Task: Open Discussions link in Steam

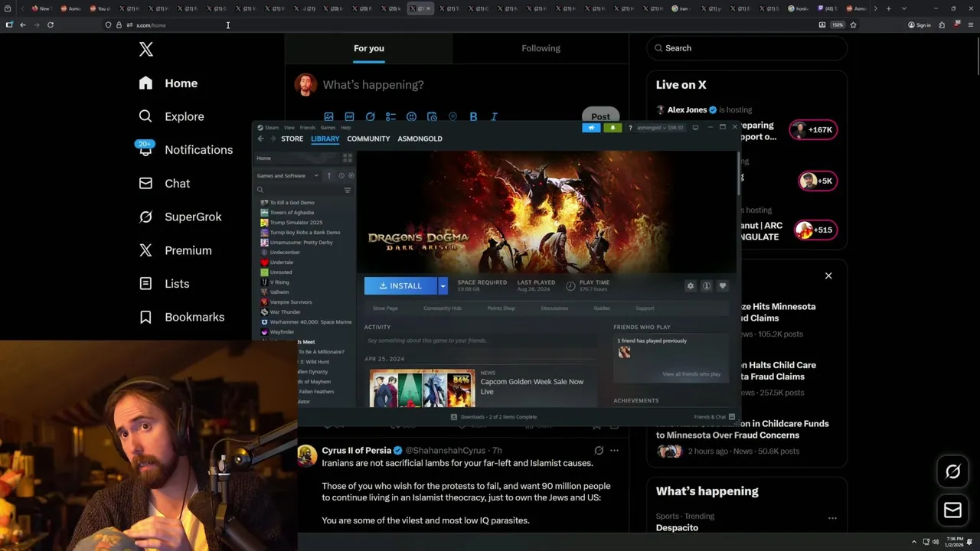Action: (x=554, y=308)
